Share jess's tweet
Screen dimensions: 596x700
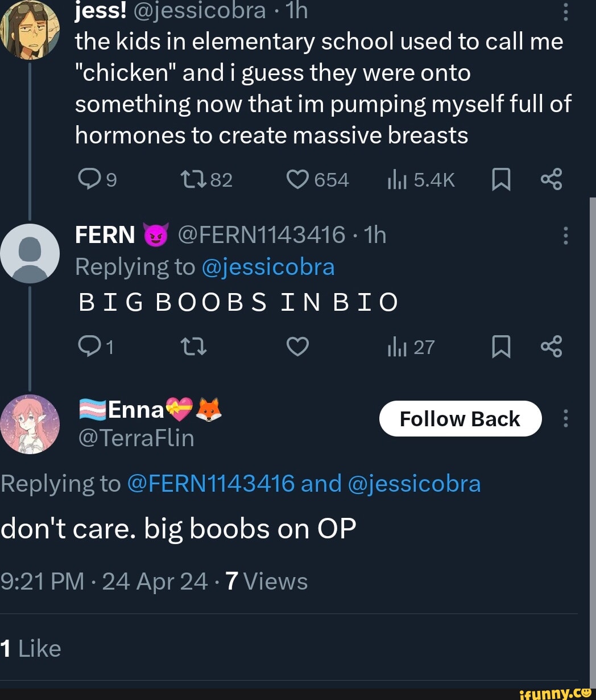[x=551, y=180]
